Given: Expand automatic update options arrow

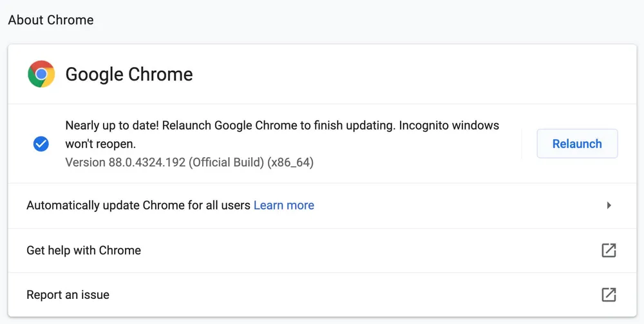Looking at the screenshot, I should tap(609, 205).
